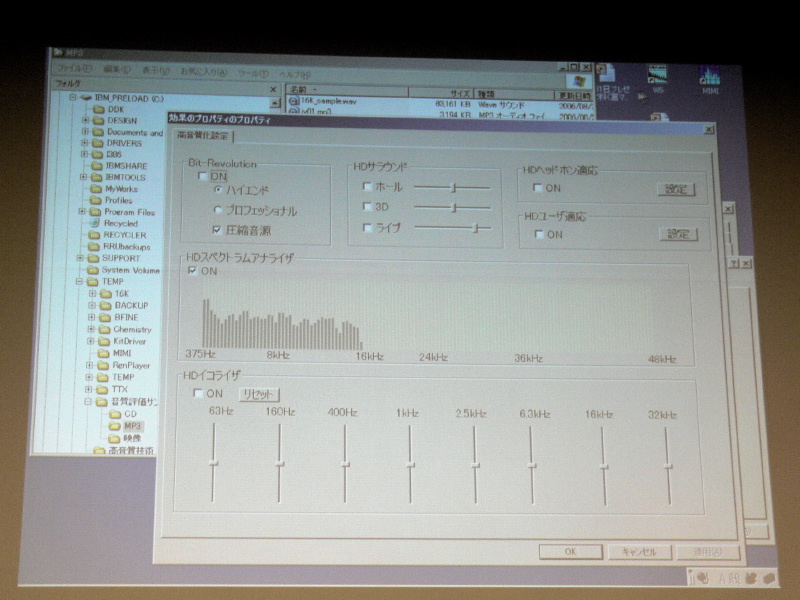Select the IBMTOOLS folder icon
The width and height of the screenshot is (800, 600).
96,178
